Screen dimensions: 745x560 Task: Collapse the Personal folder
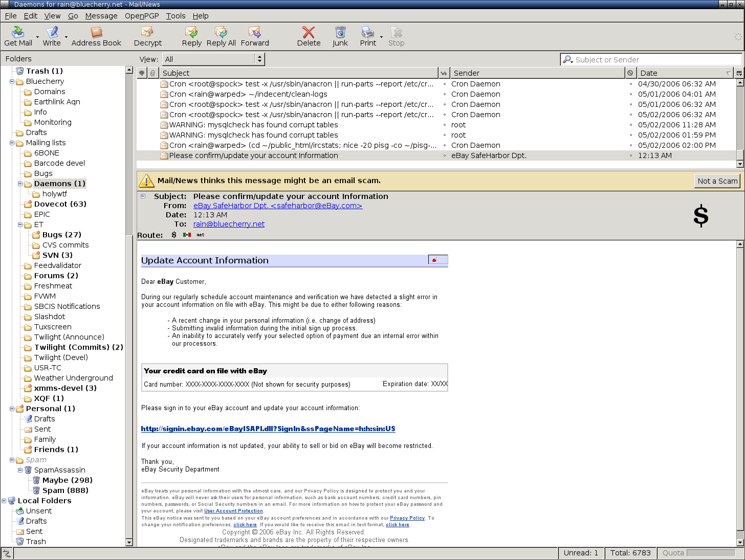12,409
